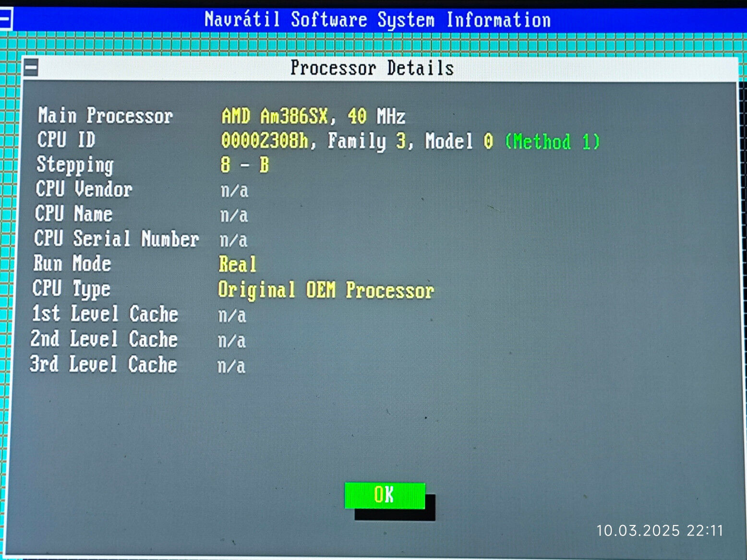Select the Main Processor label

click(106, 116)
